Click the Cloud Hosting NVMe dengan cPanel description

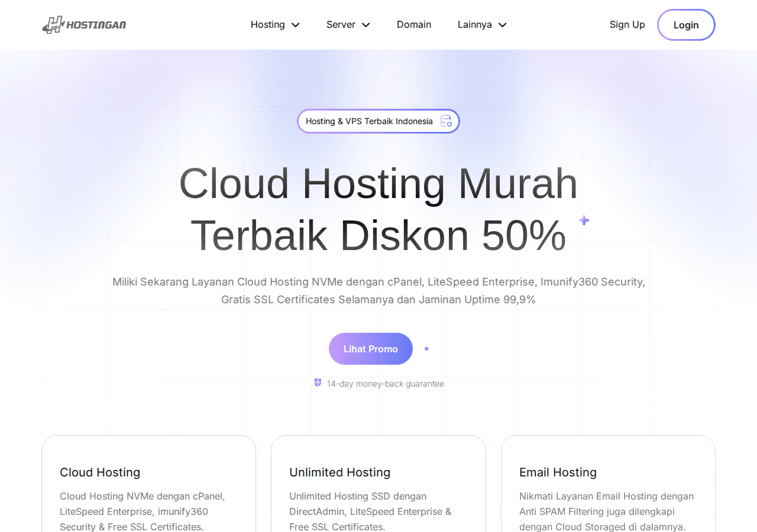[x=143, y=511]
